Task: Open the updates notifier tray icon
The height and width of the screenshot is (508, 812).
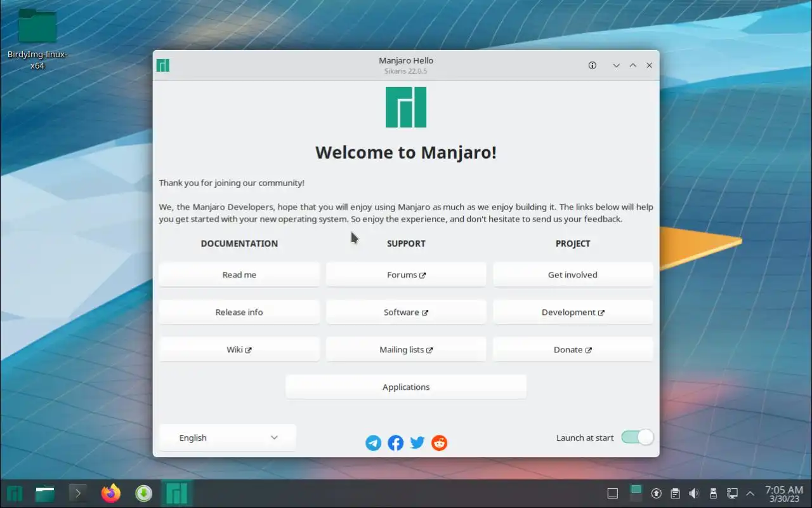Action: pos(657,493)
